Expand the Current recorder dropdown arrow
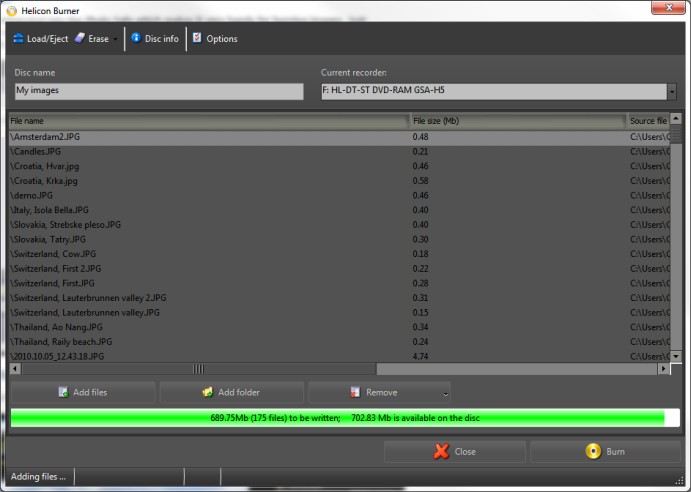This screenshot has width=691, height=492. pos(672,92)
